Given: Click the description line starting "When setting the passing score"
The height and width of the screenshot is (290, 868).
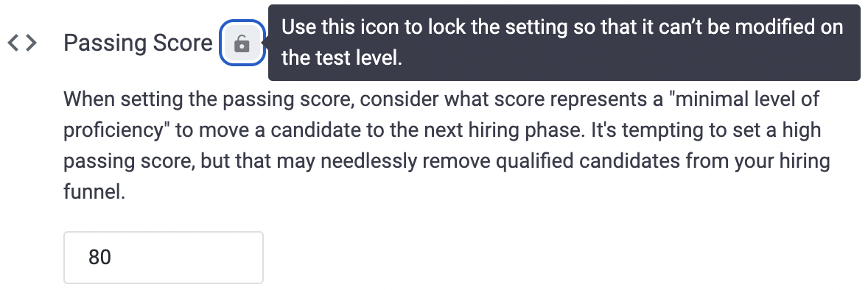Looking at the screenshot, I should coord(441,99).
